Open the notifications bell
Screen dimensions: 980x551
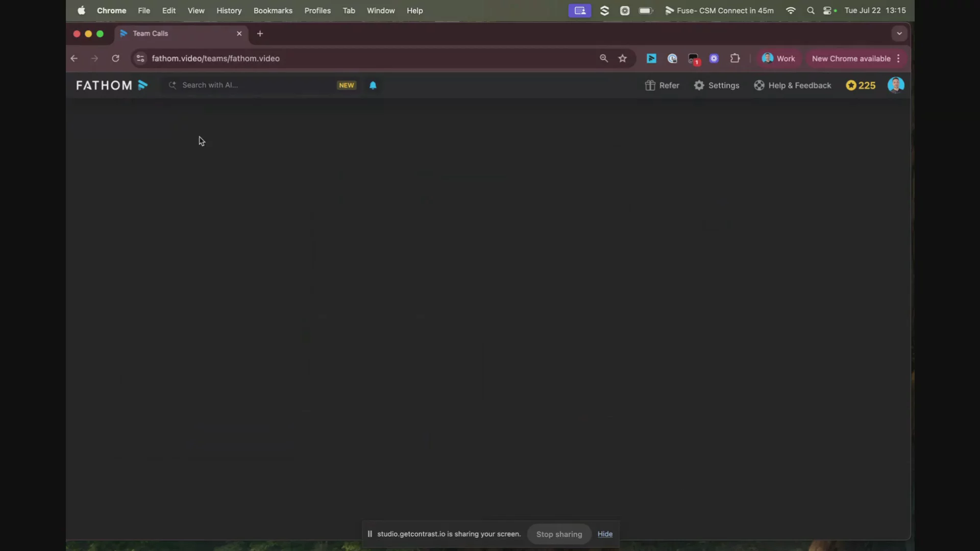(x=373, y=85)
